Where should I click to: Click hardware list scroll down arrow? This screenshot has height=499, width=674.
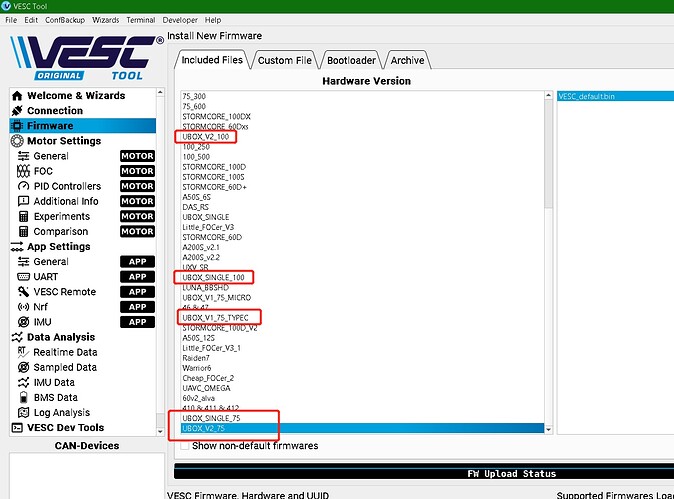[x=548, y=429]
